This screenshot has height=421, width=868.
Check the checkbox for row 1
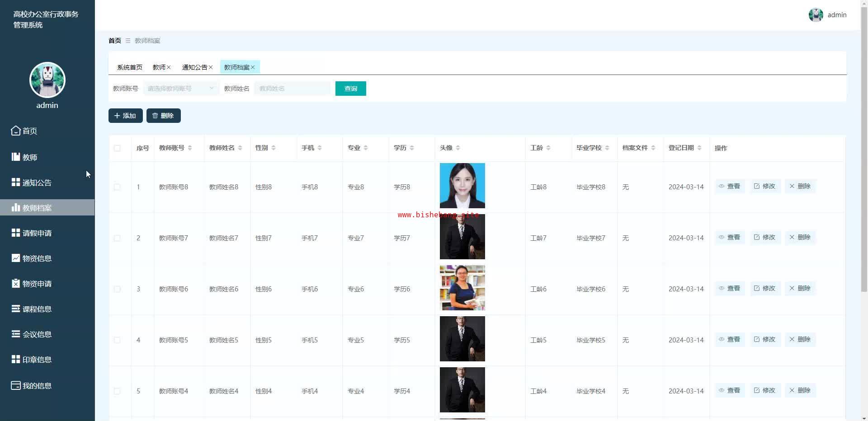point(117,187)
